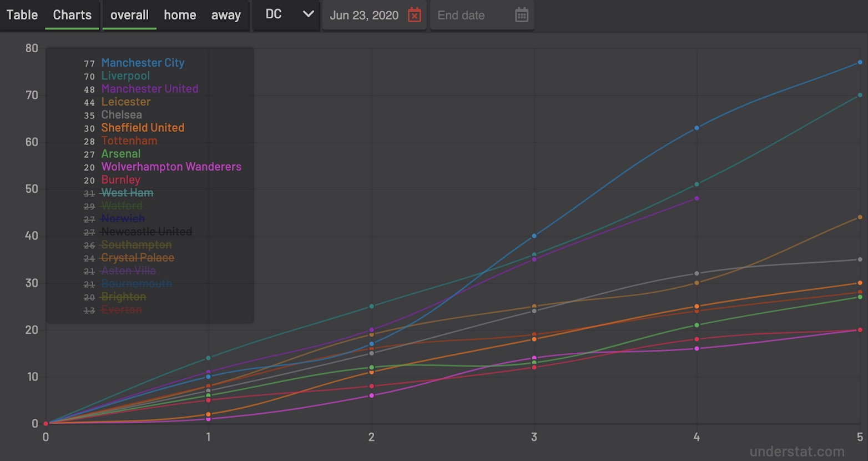Click the understat.com watermark link
This screenshot has height=461, width=868.
coord(797,452)
